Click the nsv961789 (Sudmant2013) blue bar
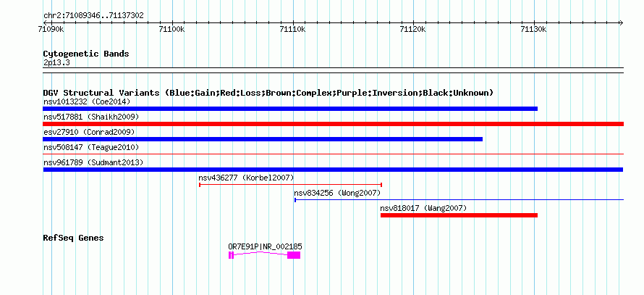 click(333, 170)
